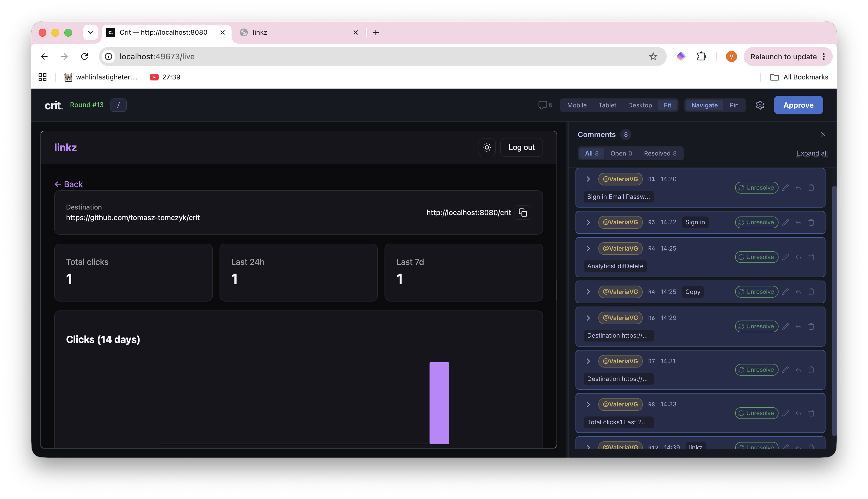Switch to Navigate mode
The image size is (868, 499).
pos(704,105)
